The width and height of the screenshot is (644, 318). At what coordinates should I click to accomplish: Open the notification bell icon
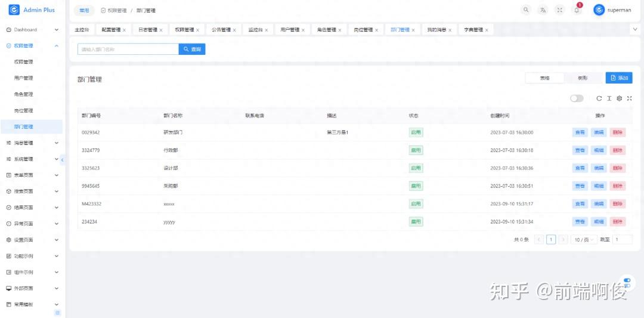coord(577,10)
